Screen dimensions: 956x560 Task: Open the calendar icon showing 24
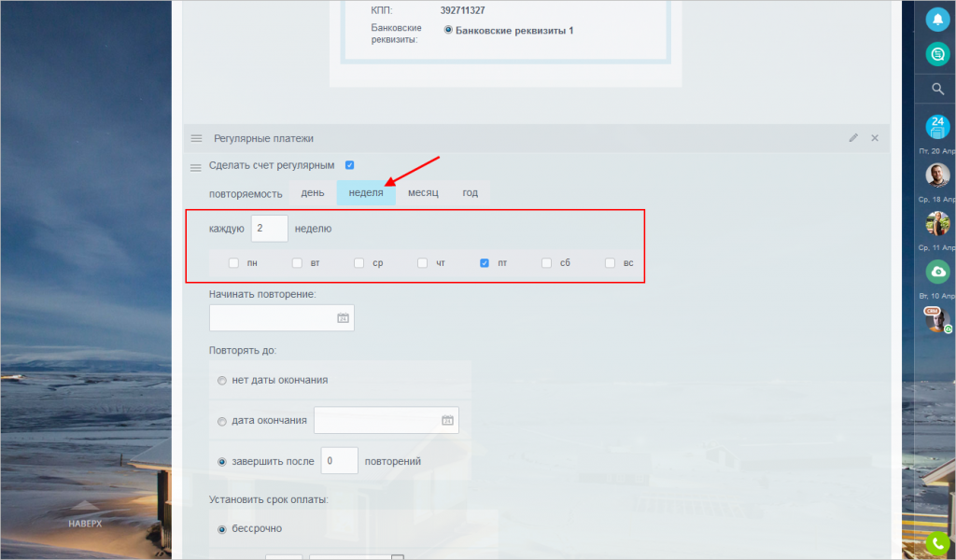click(937, 127)
